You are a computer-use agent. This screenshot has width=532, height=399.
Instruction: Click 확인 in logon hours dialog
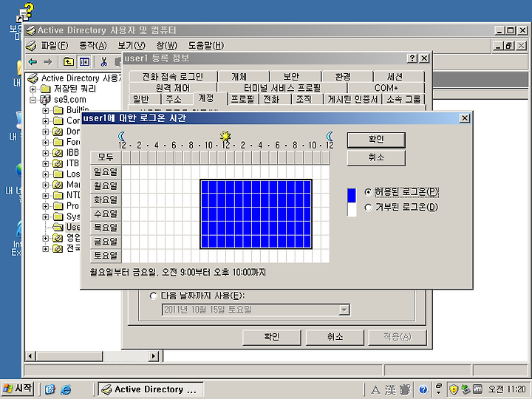click(376, 140)
